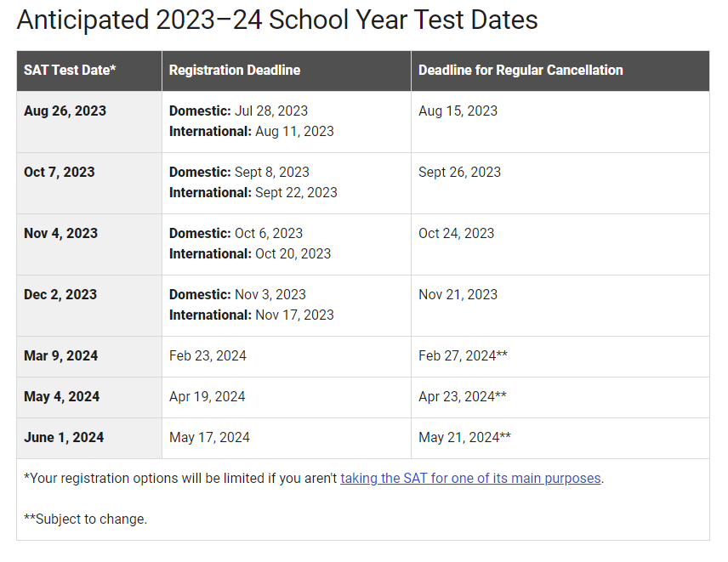Select the May 4, 2024 test date cell
This screenshot has height=562, width=728.
click(x=61, y=397)
